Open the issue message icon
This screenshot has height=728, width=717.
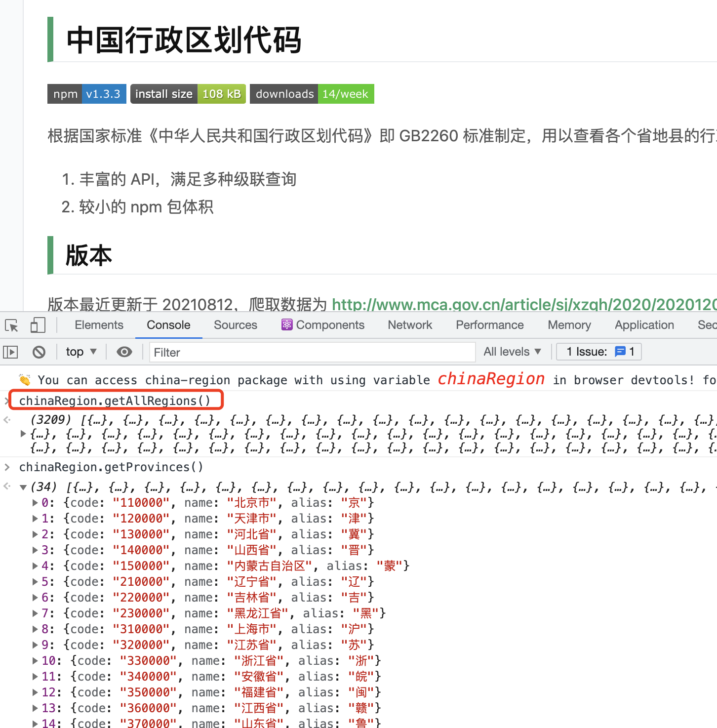pos(620,352)
